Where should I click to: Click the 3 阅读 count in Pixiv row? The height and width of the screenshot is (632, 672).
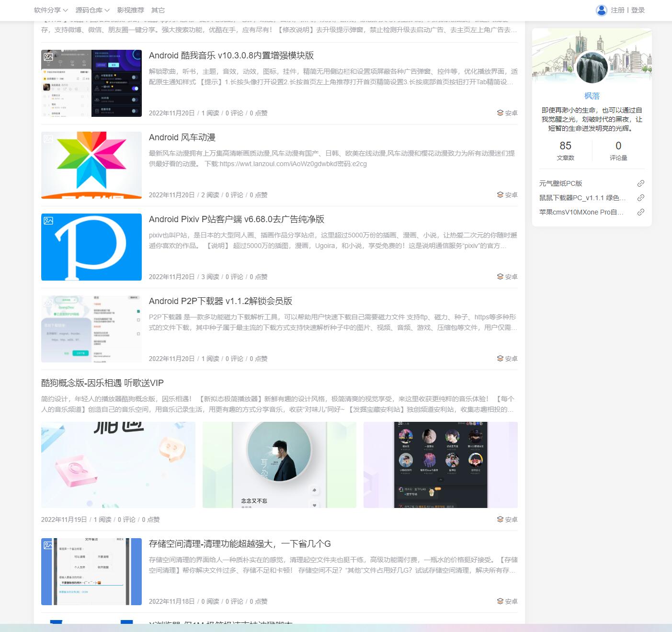210,277
